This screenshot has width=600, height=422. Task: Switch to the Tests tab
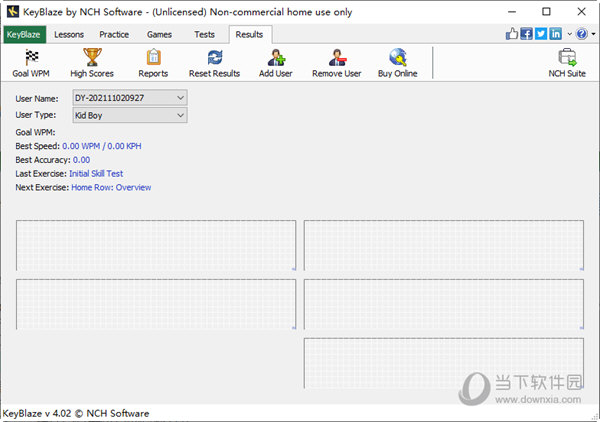[x=204, y=34]
